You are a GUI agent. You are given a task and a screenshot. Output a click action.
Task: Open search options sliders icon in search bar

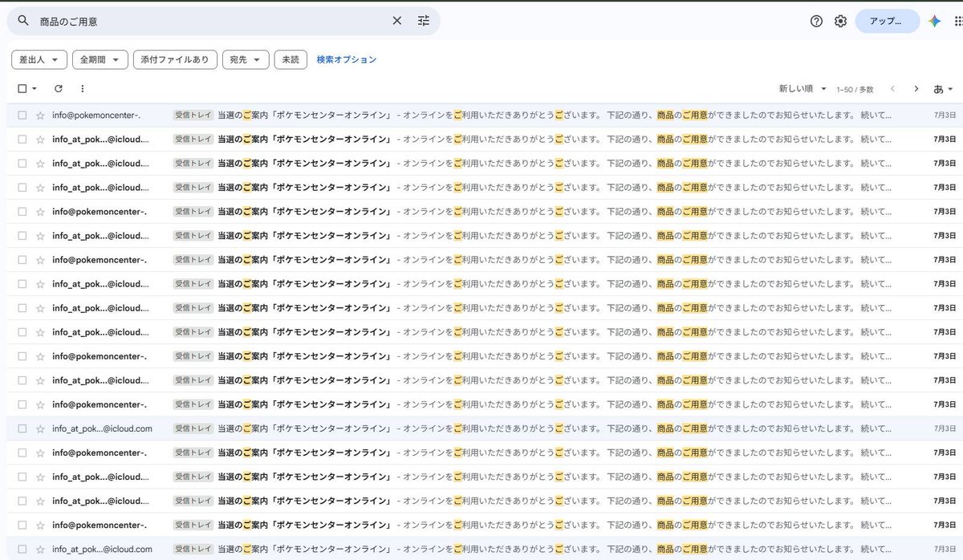point(424,21)
